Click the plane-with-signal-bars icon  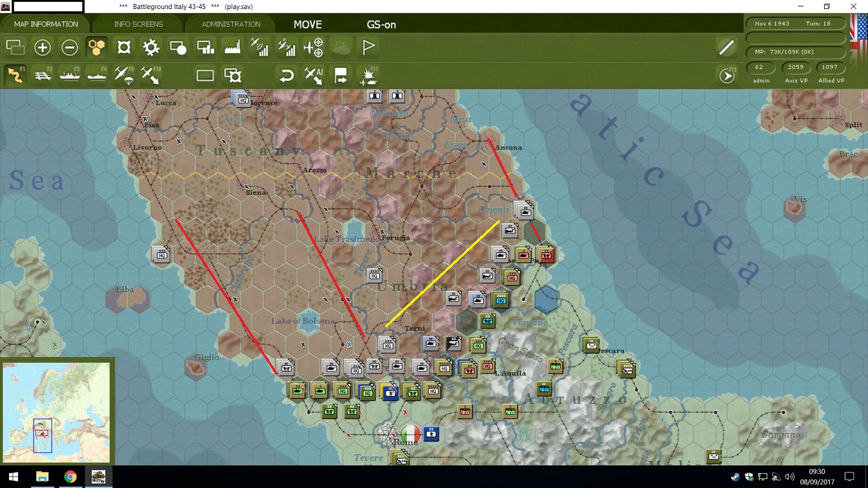click(x=260, y=47)
